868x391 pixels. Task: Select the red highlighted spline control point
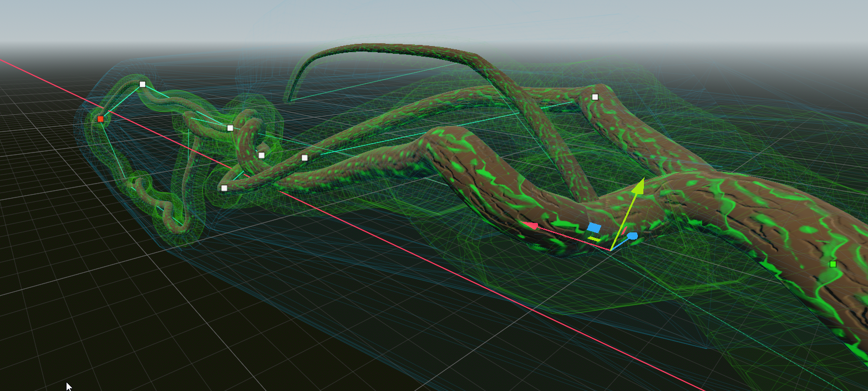pos(100,119)
